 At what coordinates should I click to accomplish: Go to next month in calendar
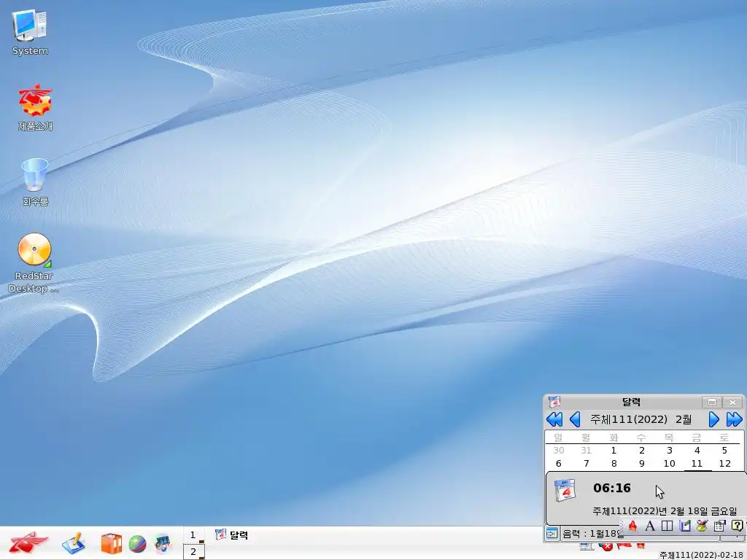point(713,419)
